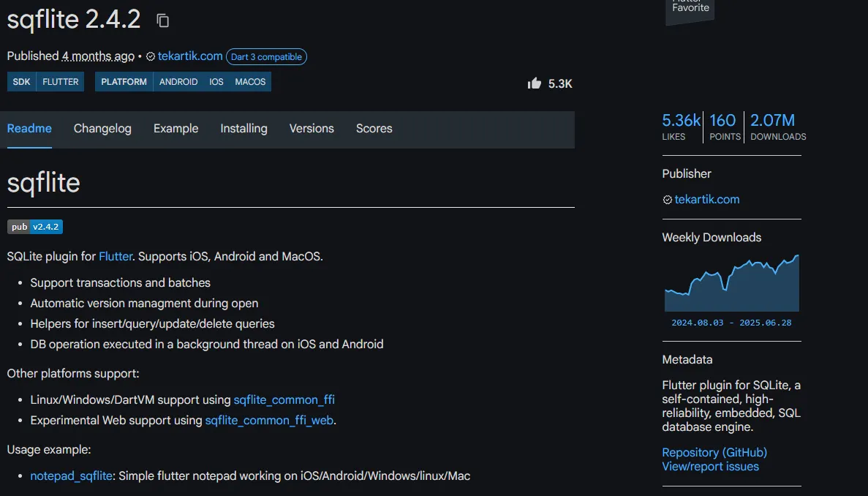Click the SDK tag

pos(22,82)
